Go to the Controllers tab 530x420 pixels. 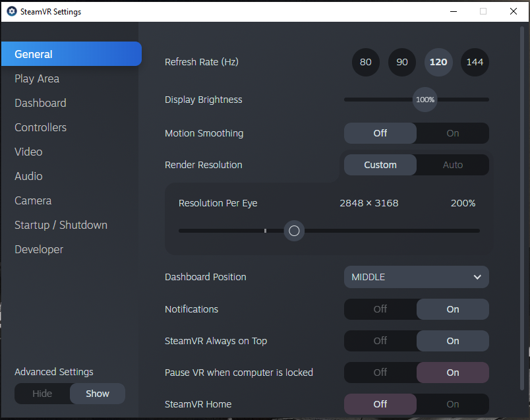(x=41, y=127)
